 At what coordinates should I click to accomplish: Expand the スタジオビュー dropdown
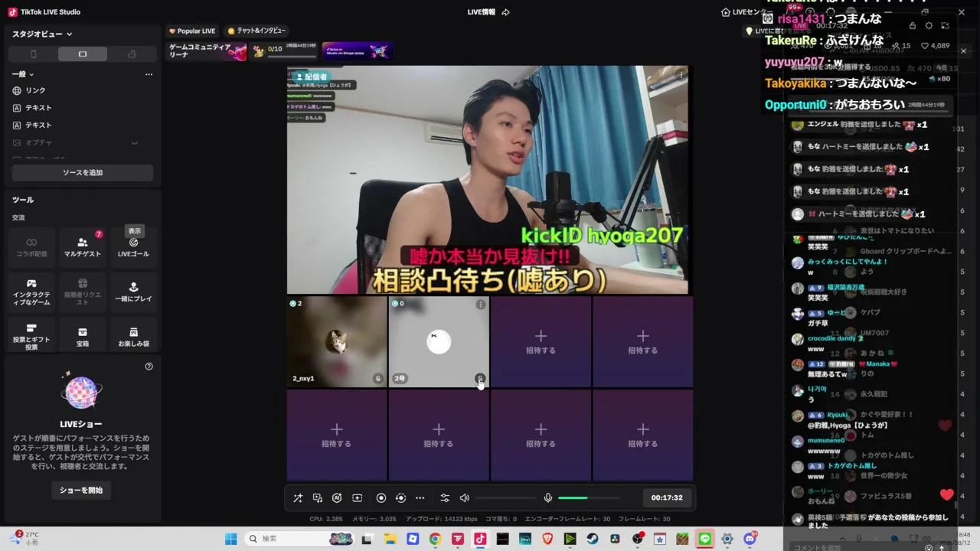point(42,34)
